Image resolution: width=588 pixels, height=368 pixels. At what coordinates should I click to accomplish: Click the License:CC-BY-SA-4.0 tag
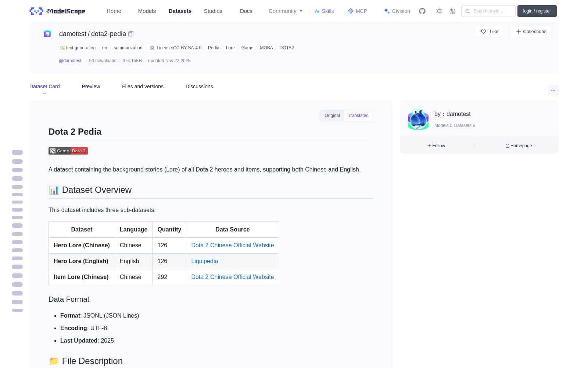tap(175, 48)
